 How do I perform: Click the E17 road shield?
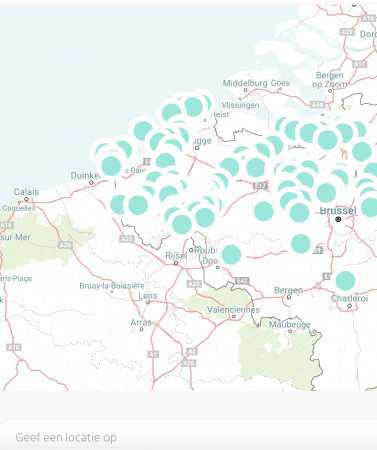coord(260,186)
